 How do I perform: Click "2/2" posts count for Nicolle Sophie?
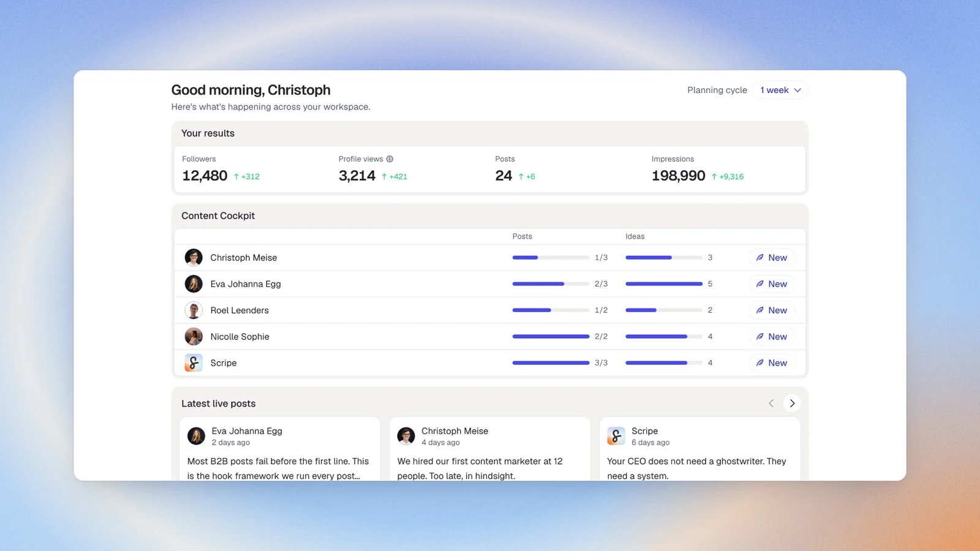point(601,337)
